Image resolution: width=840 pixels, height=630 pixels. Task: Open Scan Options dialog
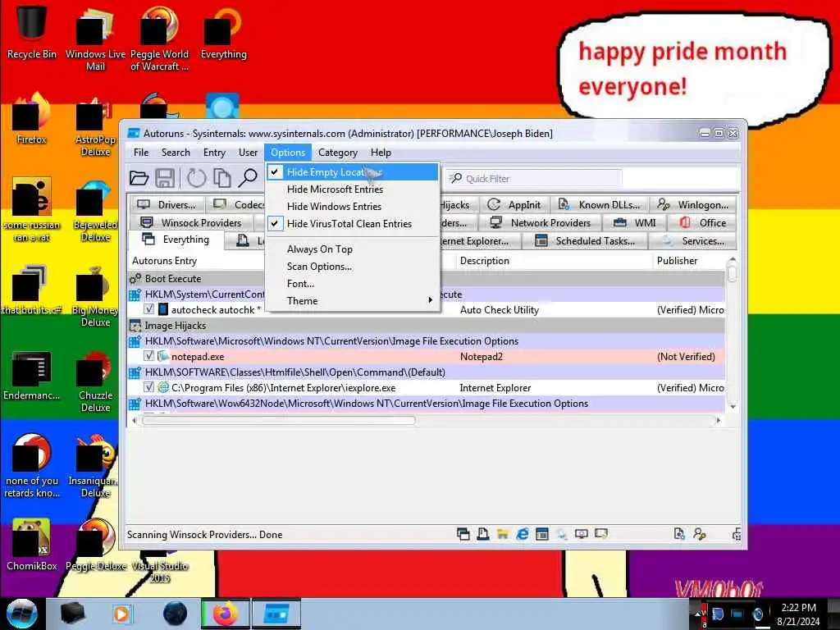coord(353,267)
